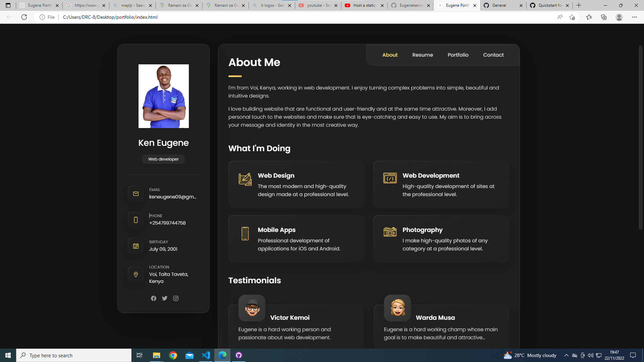Click the phone icon in sidebar

(136, 220)
